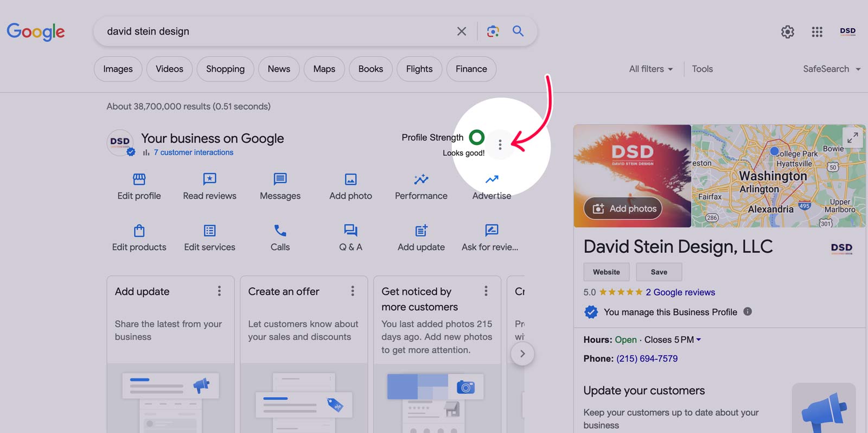Advance cards carousel with right arrow
868x433 pixels.
click(522, 354)
